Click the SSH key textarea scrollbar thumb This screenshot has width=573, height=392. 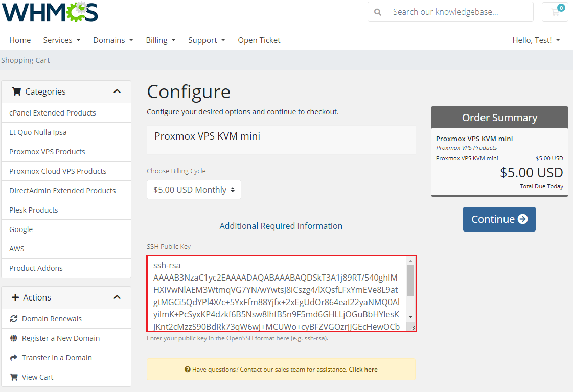click(x=411, y=280)
